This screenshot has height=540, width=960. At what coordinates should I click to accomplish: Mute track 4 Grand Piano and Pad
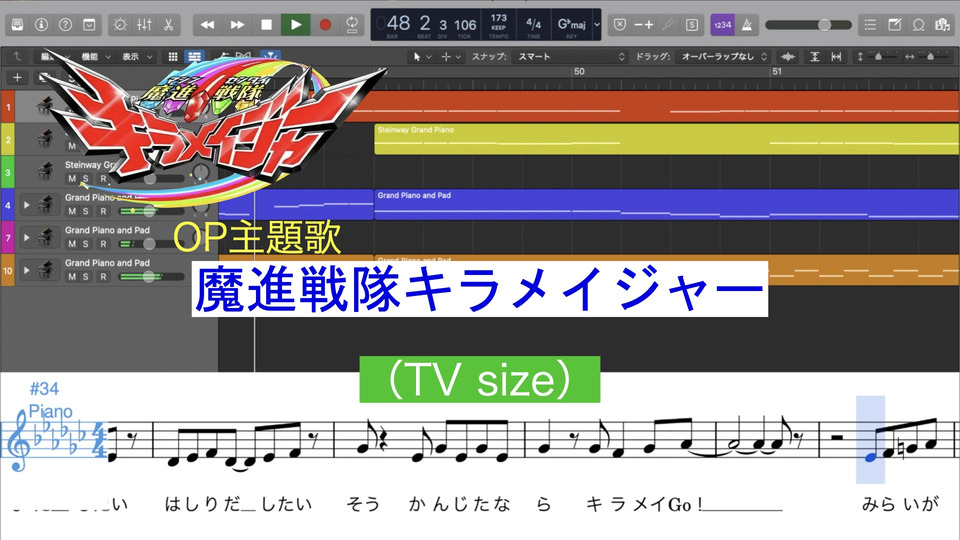coord(72,211)
